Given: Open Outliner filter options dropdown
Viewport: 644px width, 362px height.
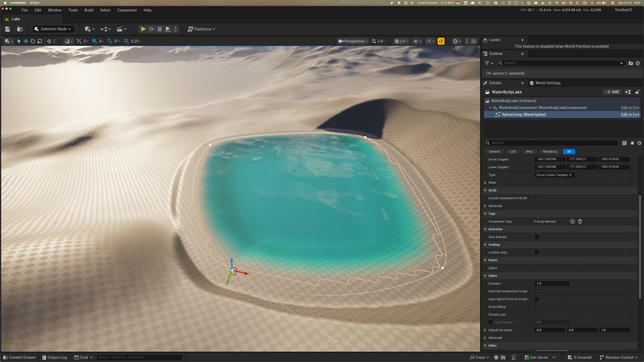Looking at the screenshot, I should [x=489, y=63].
